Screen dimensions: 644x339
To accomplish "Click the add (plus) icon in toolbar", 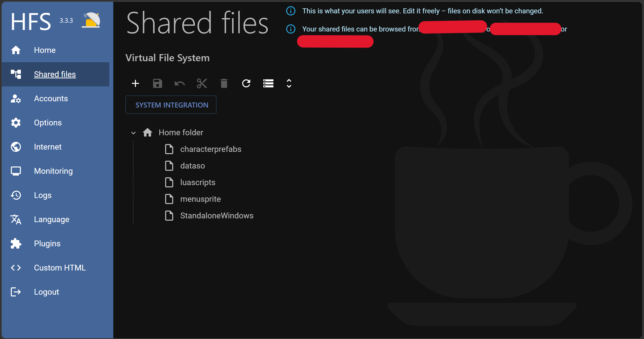I will 135,83.
